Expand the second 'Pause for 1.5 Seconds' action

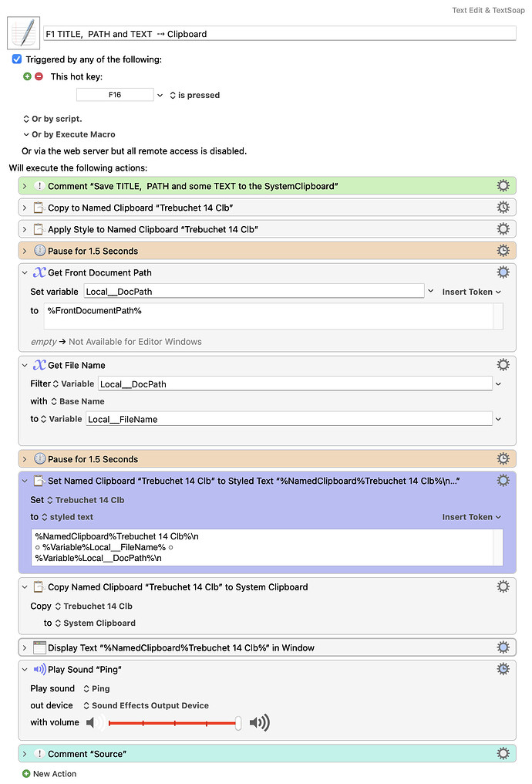click(x=24, y=458)
